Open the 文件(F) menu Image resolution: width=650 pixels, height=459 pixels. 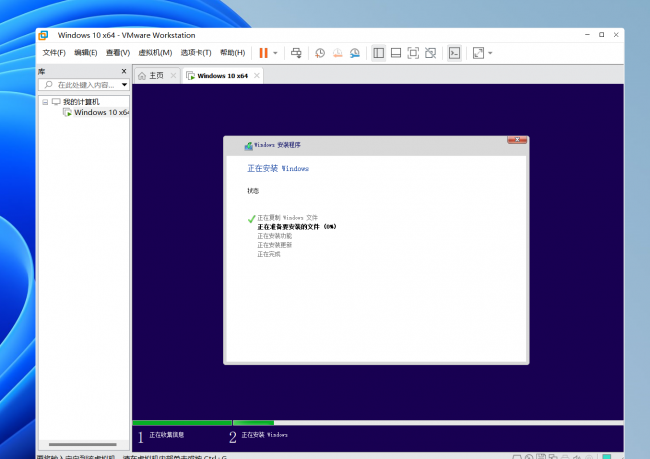pos(54,53)
